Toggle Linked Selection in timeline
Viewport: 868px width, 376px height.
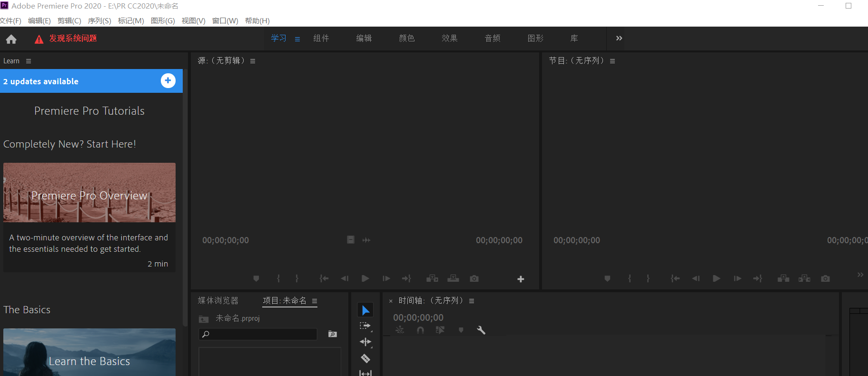[440, 330]
